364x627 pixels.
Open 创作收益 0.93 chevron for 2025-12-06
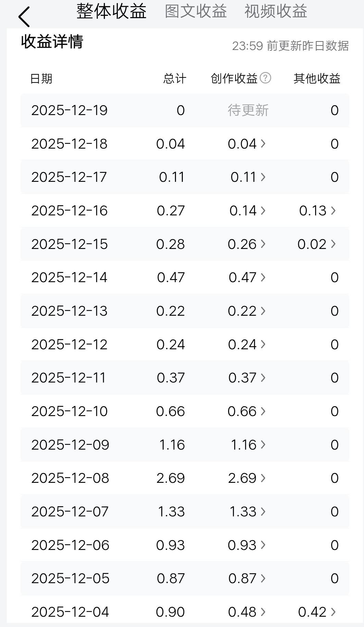point(263,545)
